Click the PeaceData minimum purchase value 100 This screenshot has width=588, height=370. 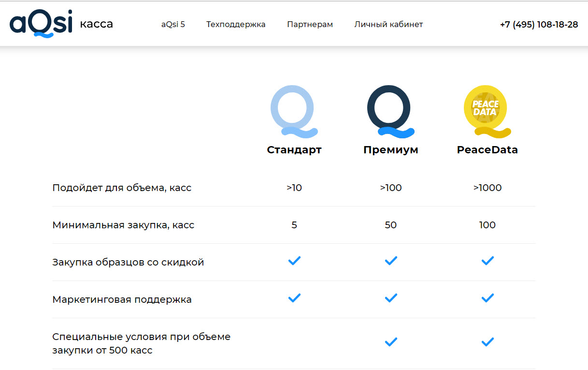(x=488, y=225)
